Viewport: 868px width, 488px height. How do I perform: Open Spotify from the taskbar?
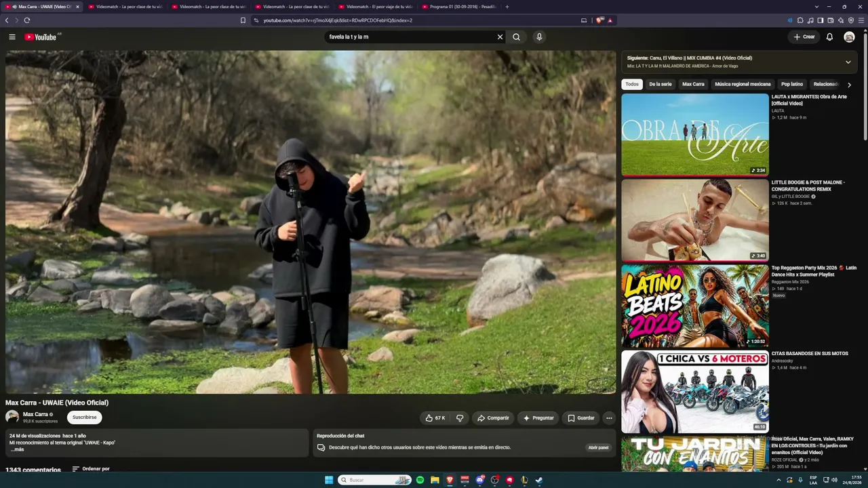420,480
